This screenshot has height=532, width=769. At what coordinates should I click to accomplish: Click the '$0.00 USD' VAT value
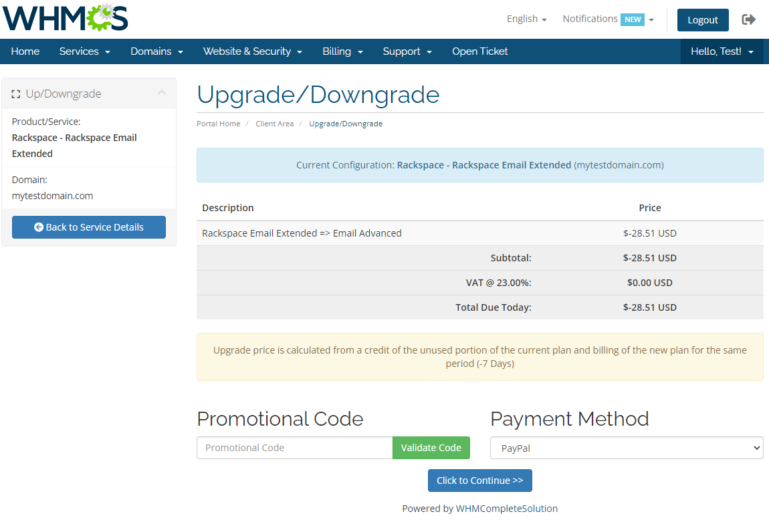pyautogui.click(x=650, y=283)
